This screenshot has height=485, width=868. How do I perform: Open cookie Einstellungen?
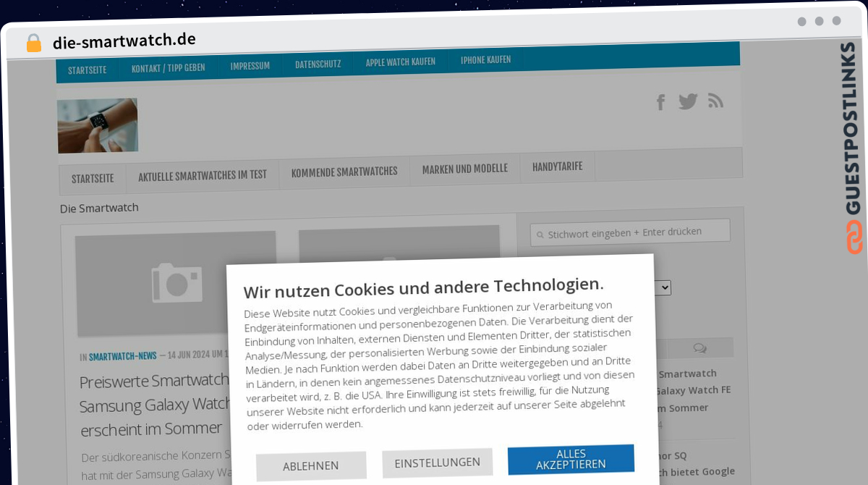(438, 463)
